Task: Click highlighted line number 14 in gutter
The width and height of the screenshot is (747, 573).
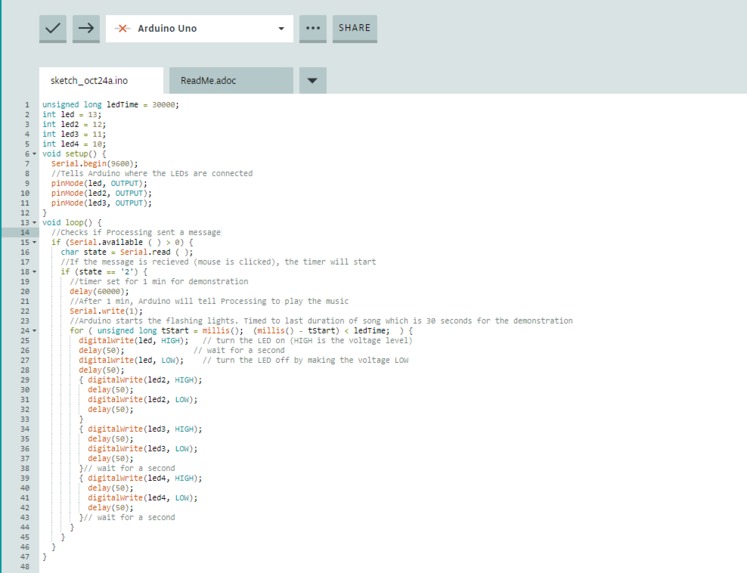Action: pyautogui.click(x=25, y=232)
